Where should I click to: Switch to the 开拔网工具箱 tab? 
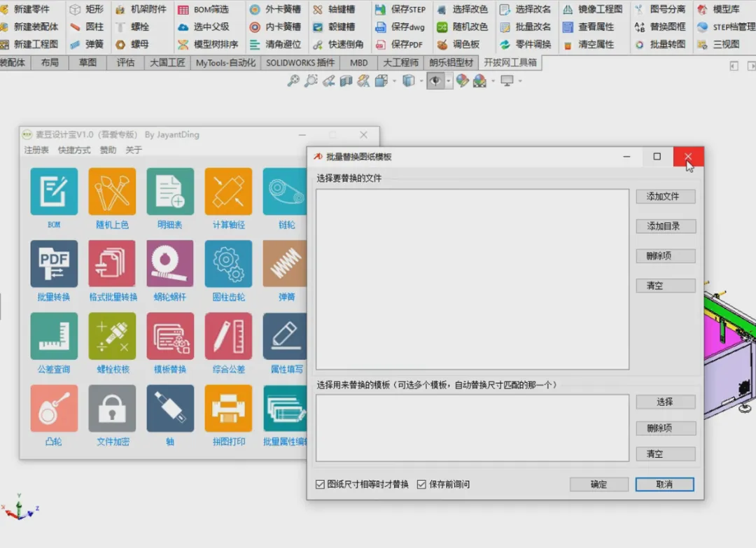(510, 63)
